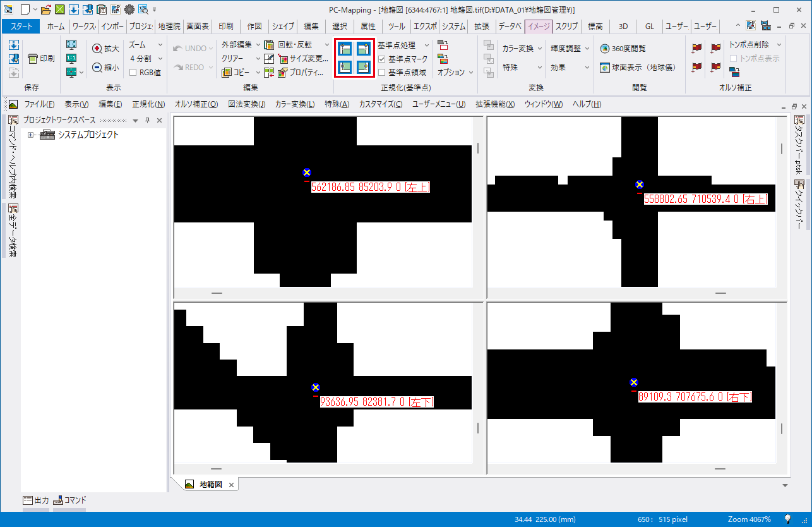Click the bottom-left red flag in オルソ補正
This screenshot has height=527, width=812.
pos(697,66)
